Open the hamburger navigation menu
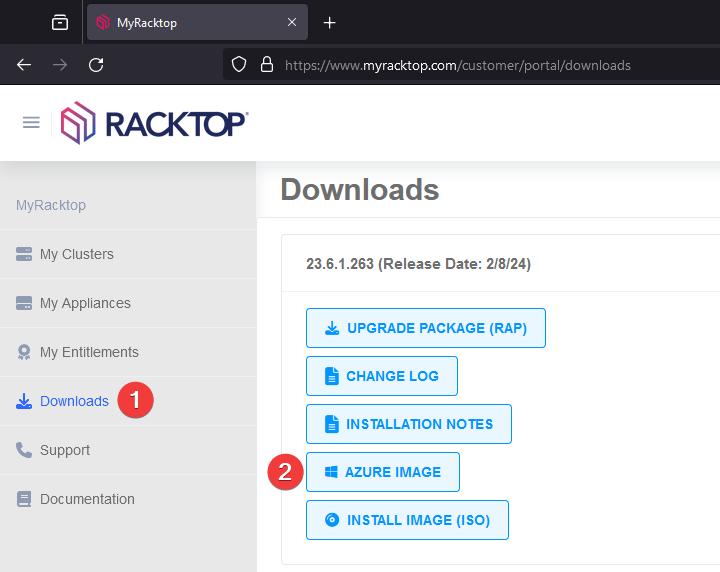Viewport: 720px width, 572px height. coord(31,123)
